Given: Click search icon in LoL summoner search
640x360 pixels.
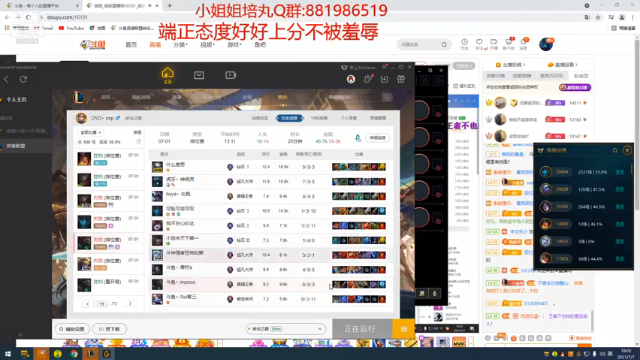Looking at the screenshot, I should [x=386, y=97].
